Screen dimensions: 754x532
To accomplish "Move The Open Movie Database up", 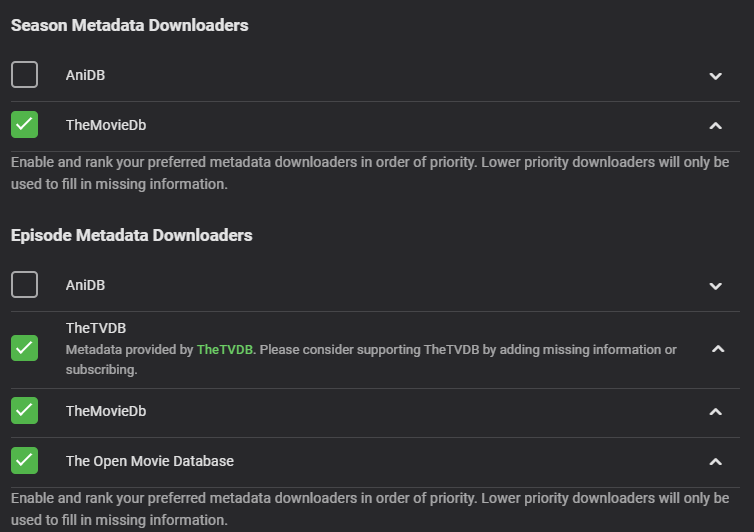I will click(x=715, y=462).
